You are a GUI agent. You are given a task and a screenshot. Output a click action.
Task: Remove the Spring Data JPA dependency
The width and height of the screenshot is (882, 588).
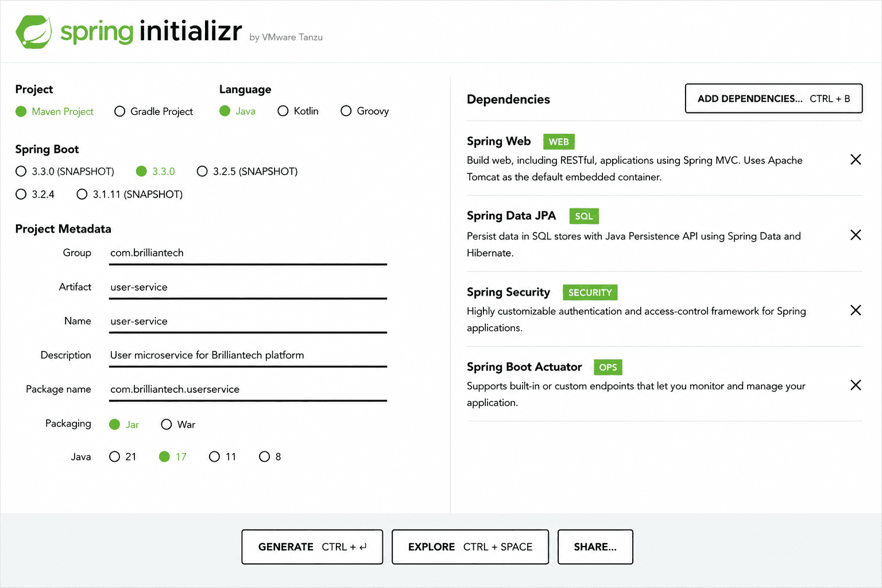pos(856,235)
